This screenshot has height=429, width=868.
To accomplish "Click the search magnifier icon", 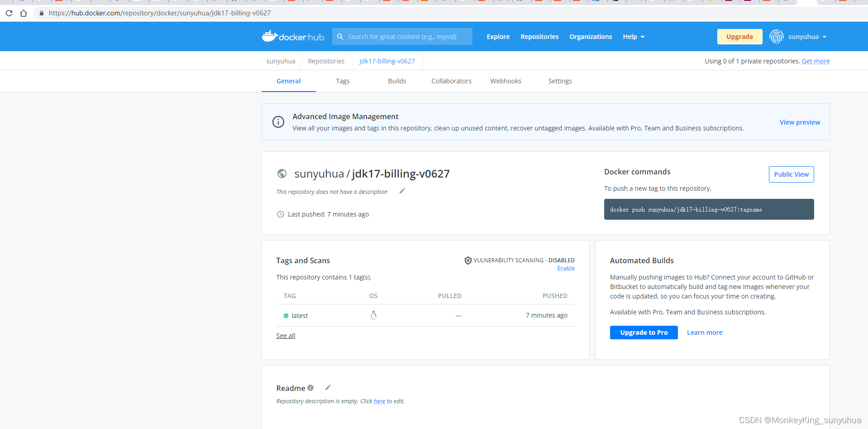I will coord(340,36).
